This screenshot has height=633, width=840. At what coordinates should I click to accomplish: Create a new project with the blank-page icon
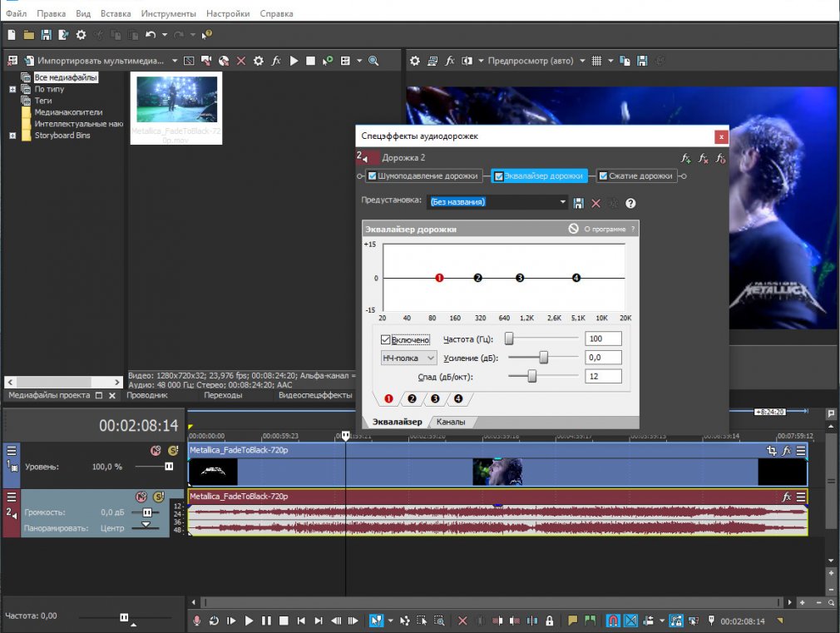click(x=12, y=35)
